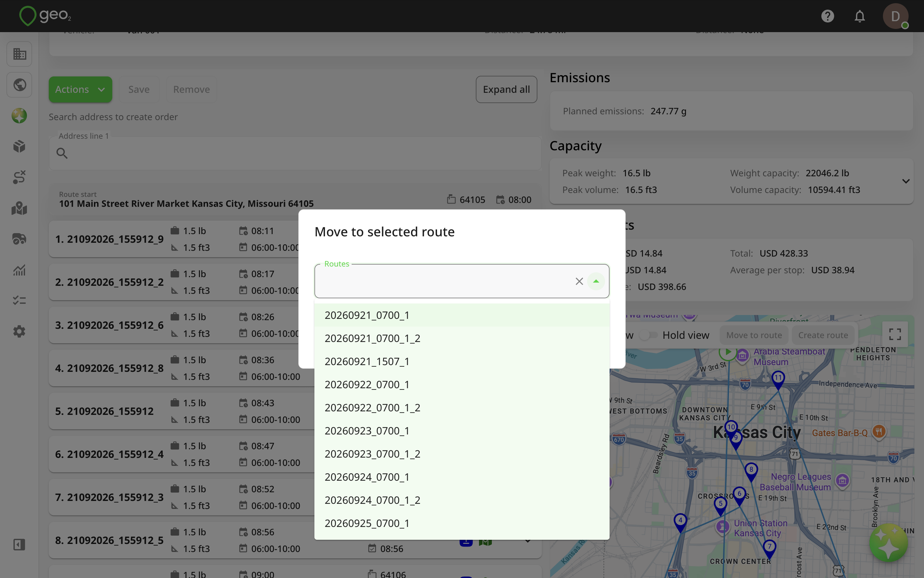924x578 pixels.
Task: Choose route 20260922_0700_1_2
Action: coord(462,407)
